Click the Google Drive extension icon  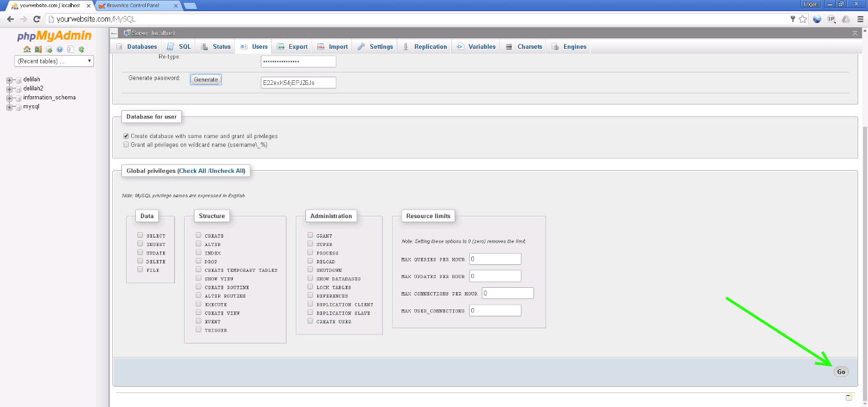[845, 19]
